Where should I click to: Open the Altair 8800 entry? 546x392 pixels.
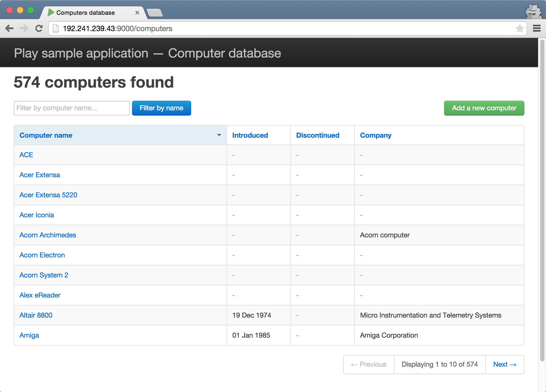[x=36, y=315]
